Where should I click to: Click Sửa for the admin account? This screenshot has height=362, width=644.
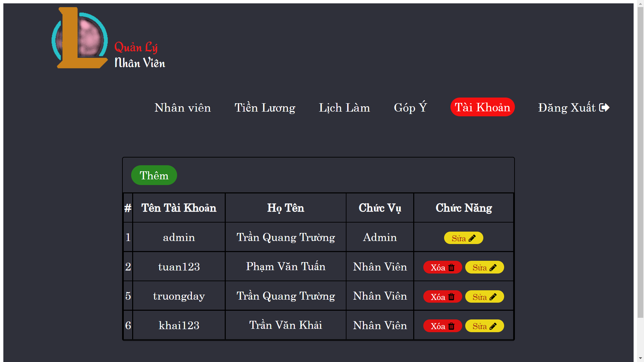464,238
